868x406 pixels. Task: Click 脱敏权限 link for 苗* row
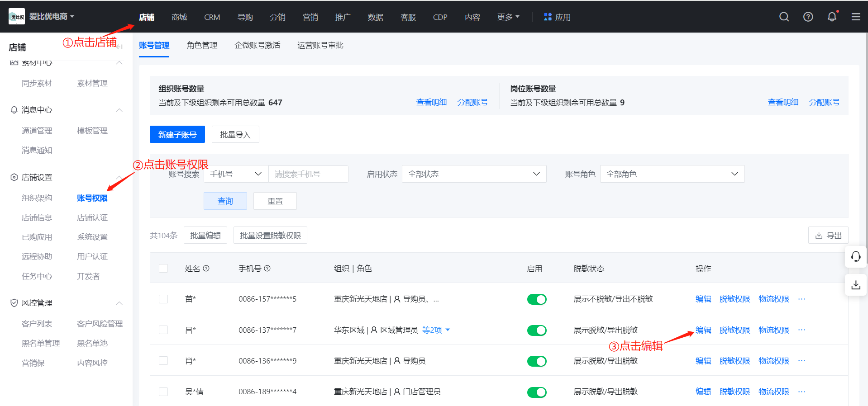click(x=735, y=299)
